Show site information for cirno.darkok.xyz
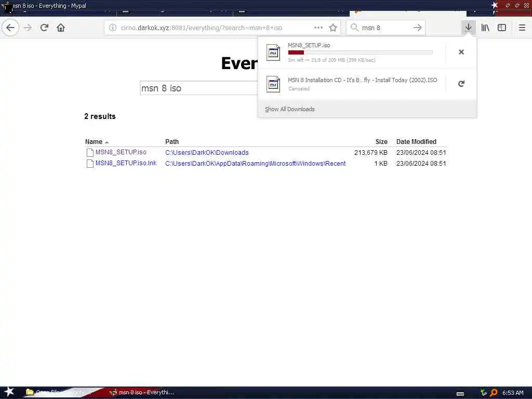The height and width of the screenshot is (399, 532). click(x=113, y=28)
